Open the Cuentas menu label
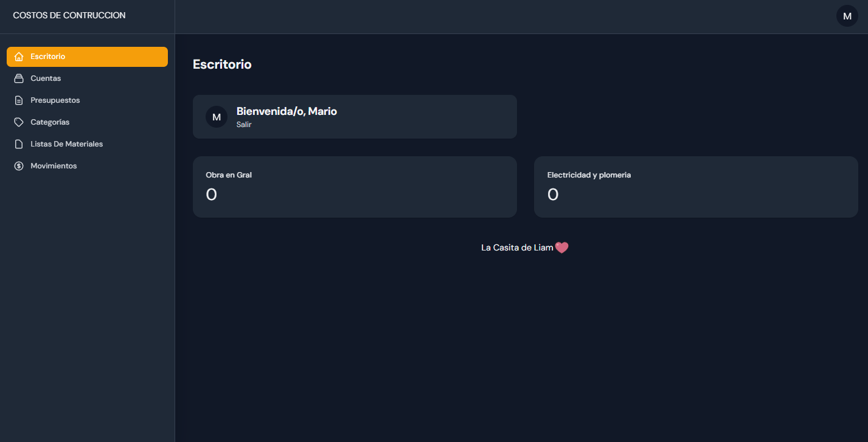 (x=46, y=78)
